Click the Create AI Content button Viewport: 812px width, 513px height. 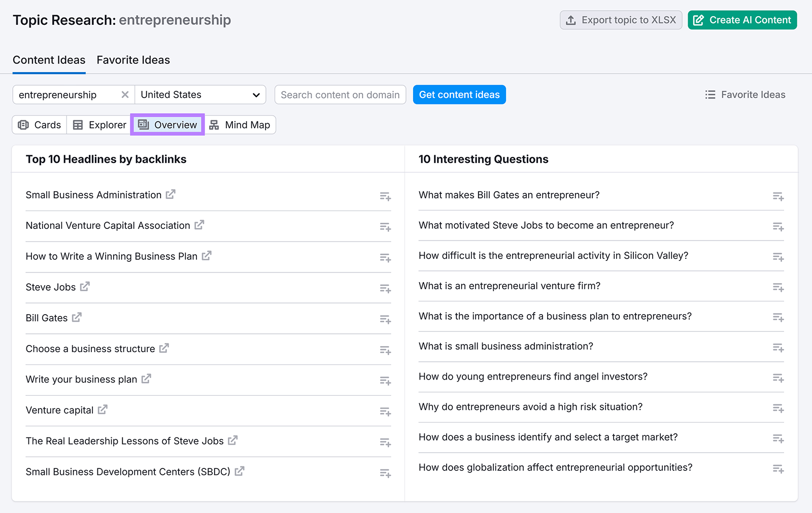click(741, 20)
